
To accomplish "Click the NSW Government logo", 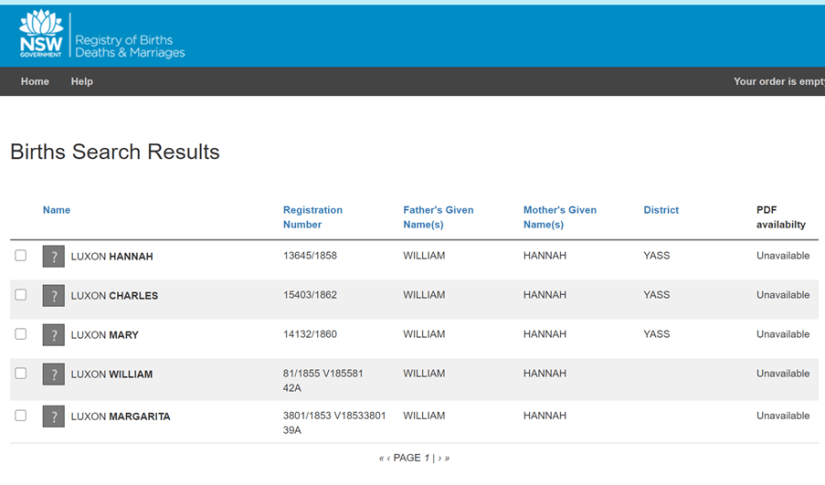I will 41,34.
